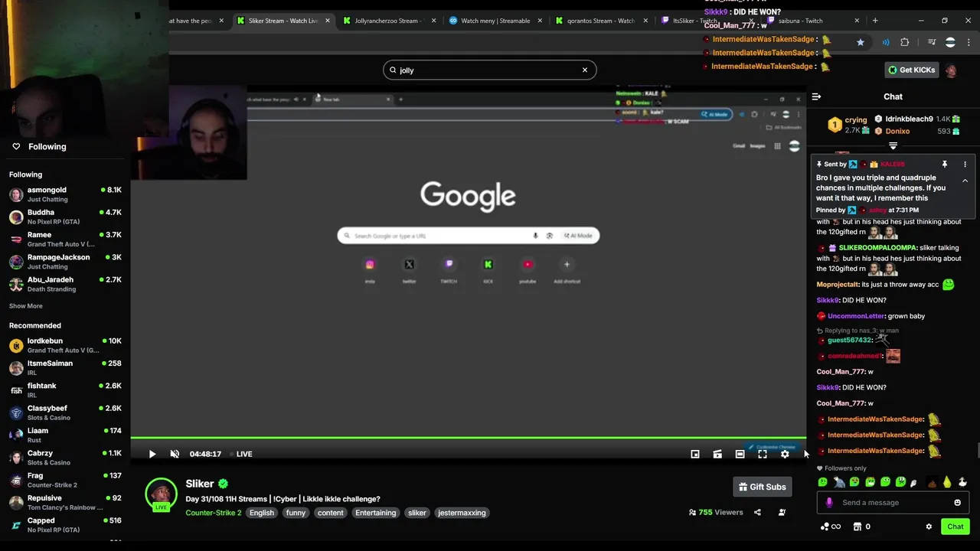Open a new browser tab
Viewport: 980px width, 551px height.
click(x=875, y=21)
